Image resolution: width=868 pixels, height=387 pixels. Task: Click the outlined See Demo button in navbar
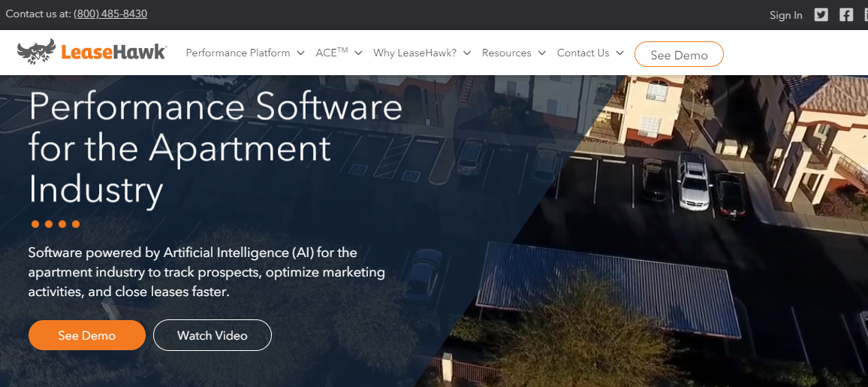click(x=679, y=54)
